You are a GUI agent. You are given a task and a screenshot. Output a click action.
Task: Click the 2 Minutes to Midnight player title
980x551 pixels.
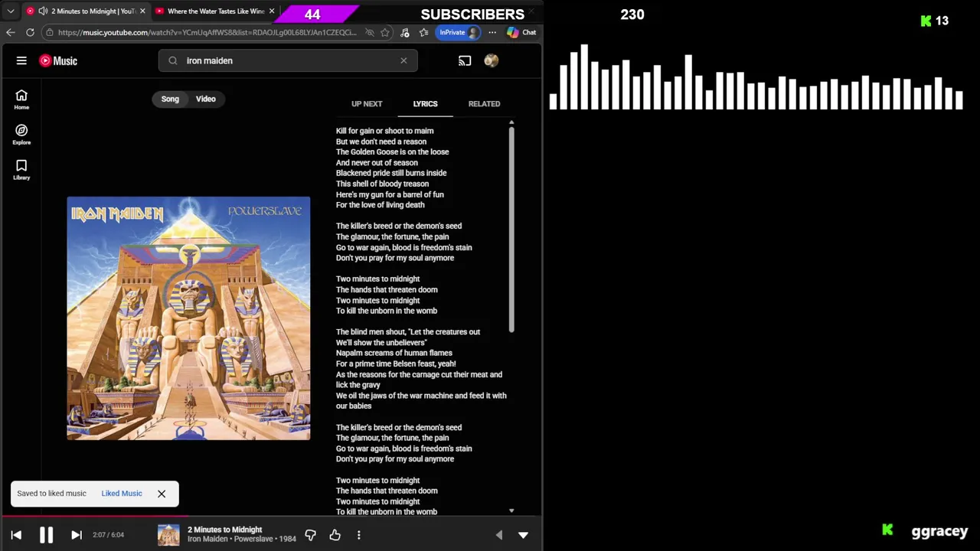tap(224, 530)
